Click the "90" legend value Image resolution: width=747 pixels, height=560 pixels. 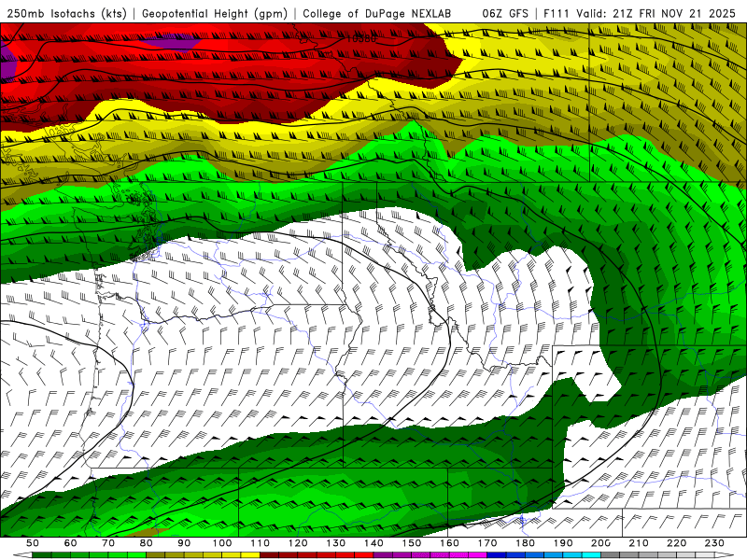tap(184, 543)
